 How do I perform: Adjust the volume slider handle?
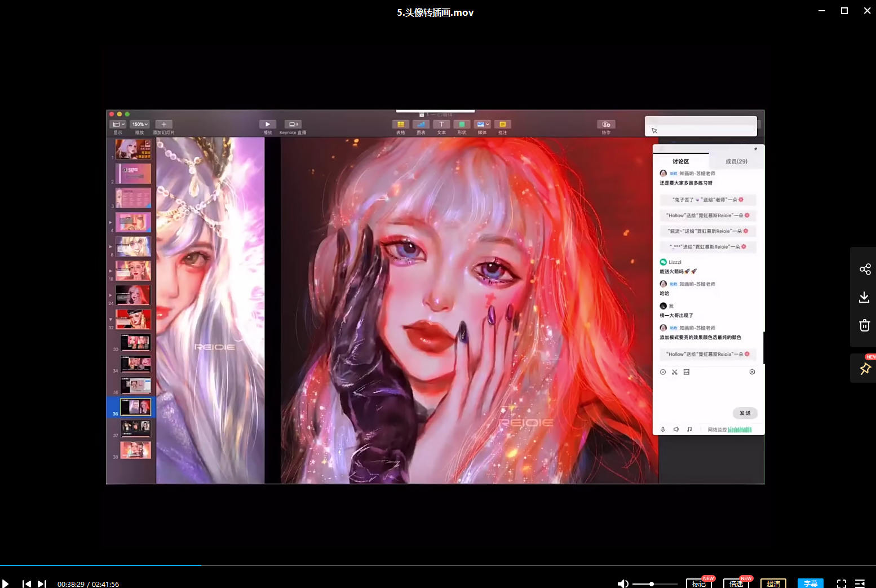(652, 583)
